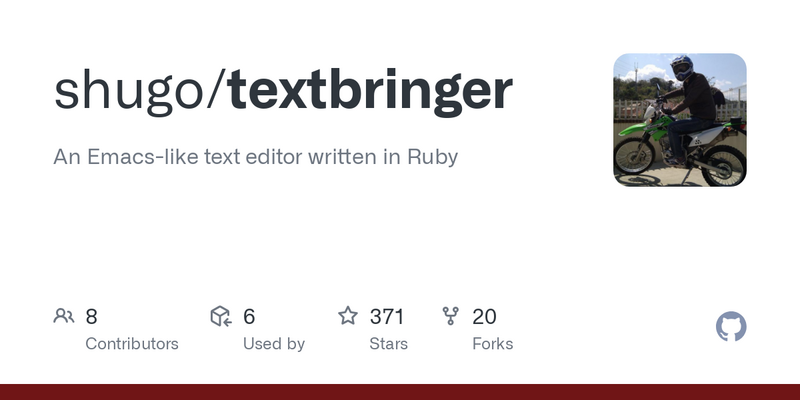Open the motorcycle rider avatar image
The width and height of the screenshot is (800, 400).
pos(680,120)
